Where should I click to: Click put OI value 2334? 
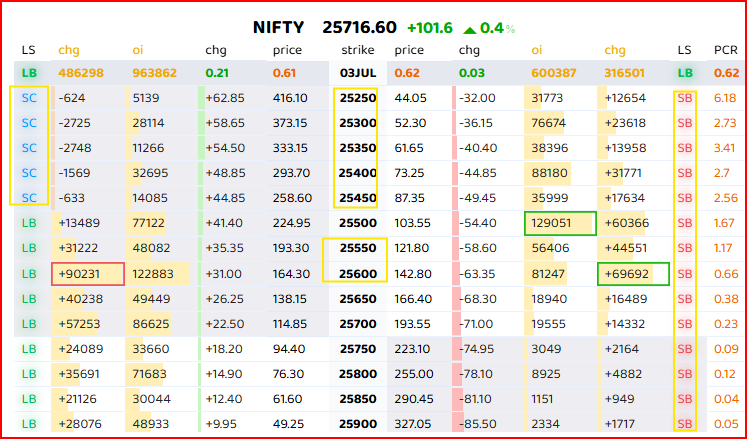click(546, 424)
